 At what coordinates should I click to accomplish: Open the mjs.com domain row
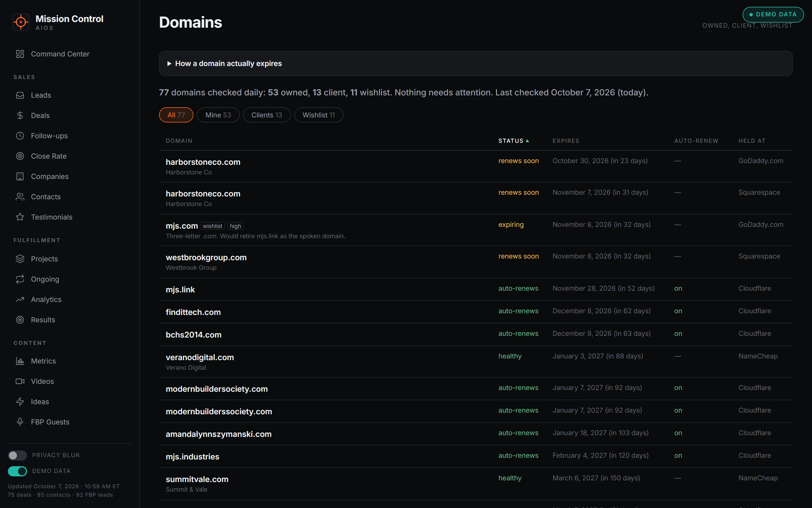(475, 230)
